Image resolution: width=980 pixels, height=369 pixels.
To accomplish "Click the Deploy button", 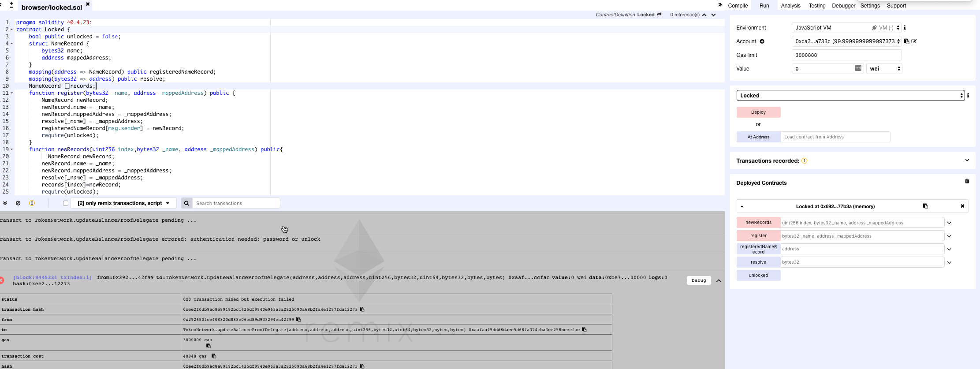I will click(758, 112).
